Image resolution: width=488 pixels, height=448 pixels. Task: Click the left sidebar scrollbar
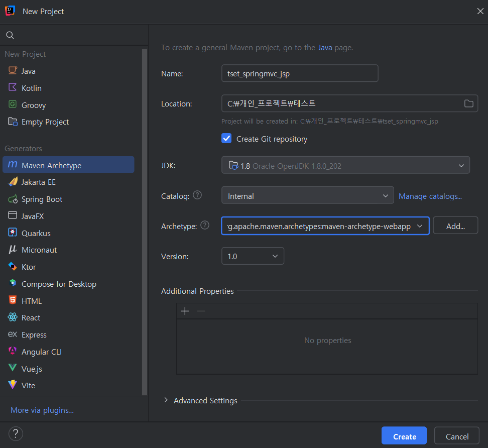[145, 221]
